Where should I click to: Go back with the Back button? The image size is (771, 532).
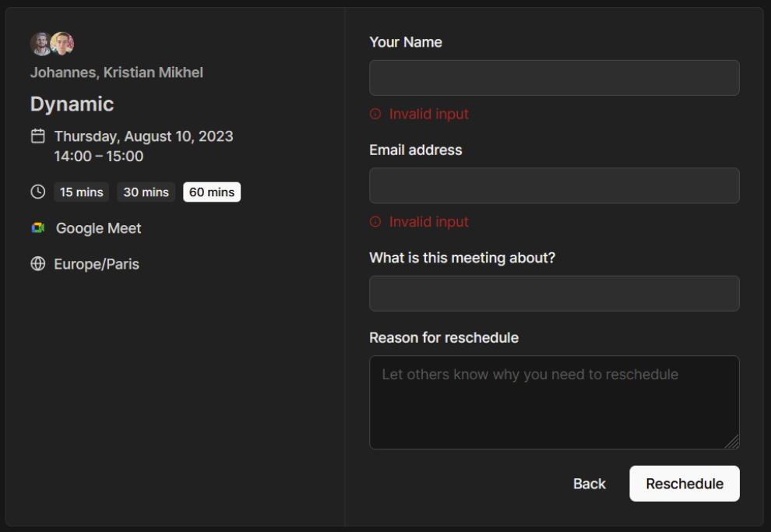pyautogui.click(x=589, y=484)
